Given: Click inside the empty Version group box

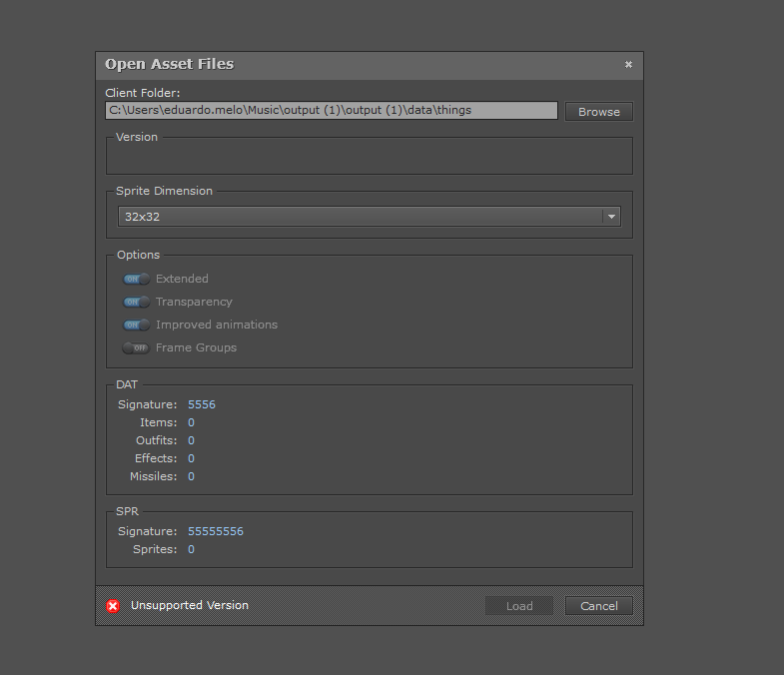Looking at the screenshot, I should coord(369,158).
